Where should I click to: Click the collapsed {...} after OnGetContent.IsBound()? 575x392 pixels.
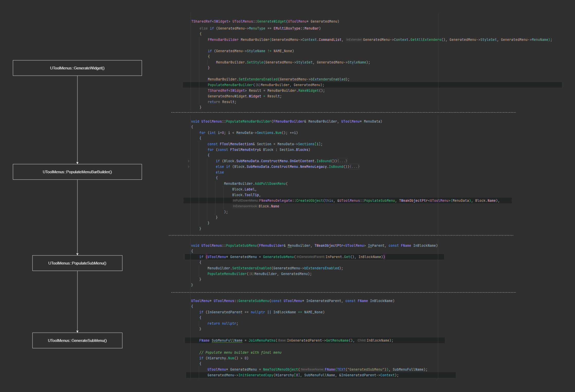342,161
